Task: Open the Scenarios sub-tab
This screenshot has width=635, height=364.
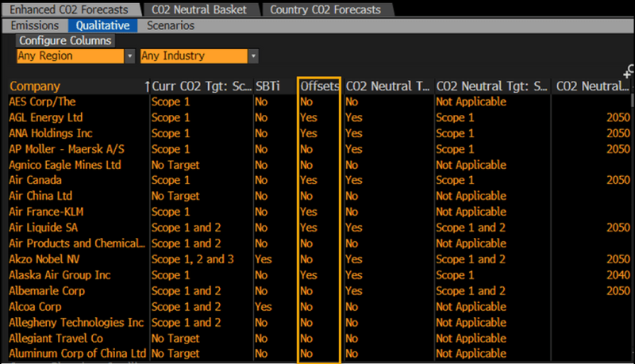Action: 171,25
